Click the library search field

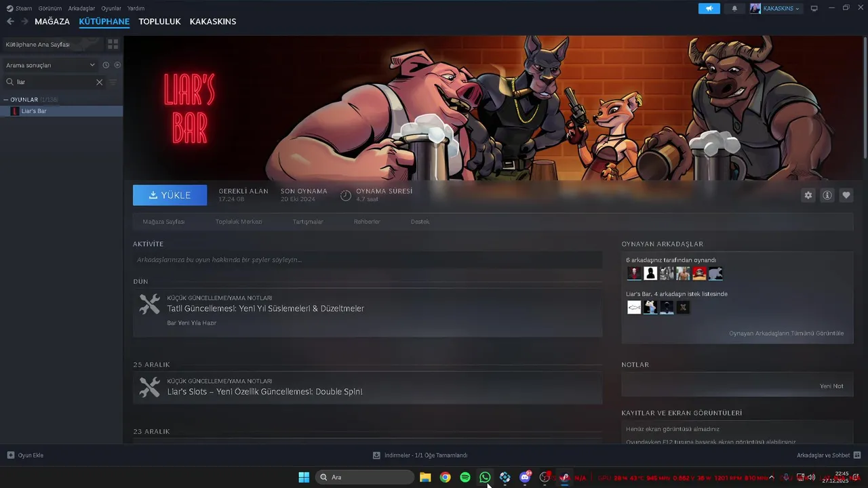[x=54, y=82]
